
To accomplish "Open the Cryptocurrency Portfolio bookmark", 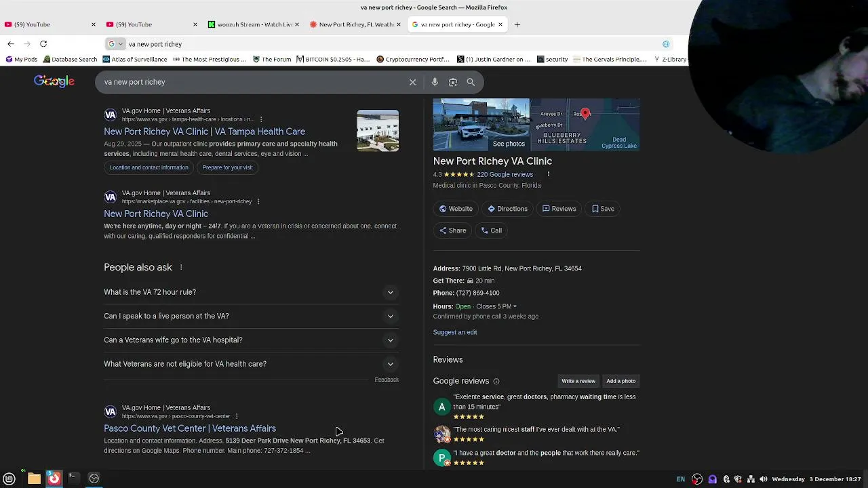I will pos(413,60).
